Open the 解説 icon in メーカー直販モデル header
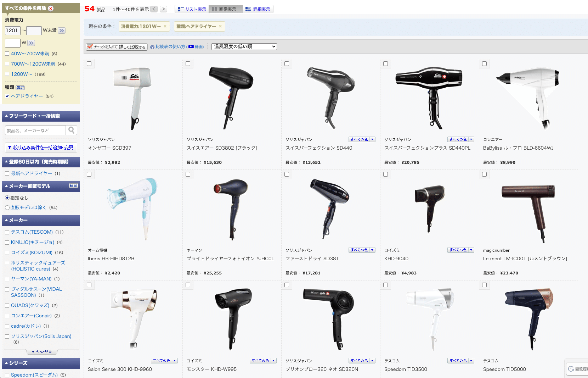Image resolution: width=588 pixels, height=378 pixels. click(x=74, y=186)
